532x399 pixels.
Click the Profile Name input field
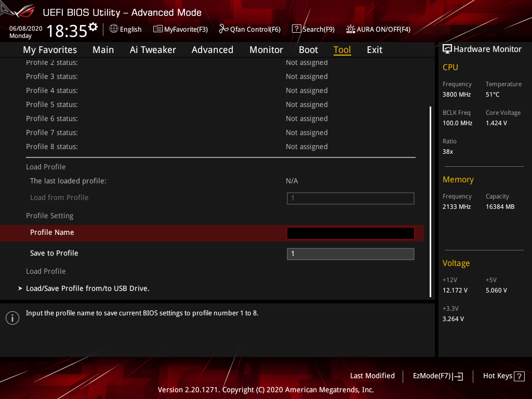pyautogui.click(x=351, y=233)
